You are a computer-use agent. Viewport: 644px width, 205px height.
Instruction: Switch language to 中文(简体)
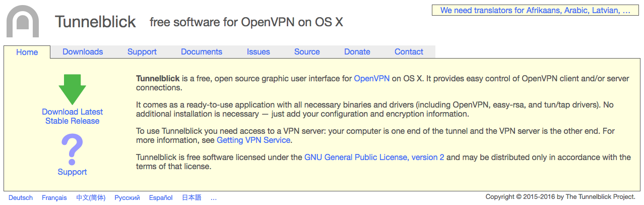pos(91,197)
